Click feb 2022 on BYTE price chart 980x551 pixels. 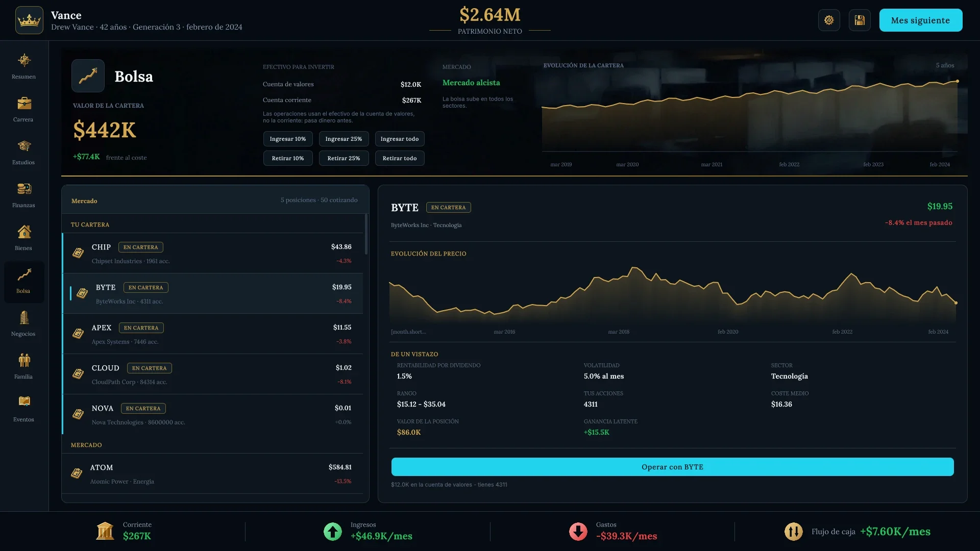[x=842, y=332]
